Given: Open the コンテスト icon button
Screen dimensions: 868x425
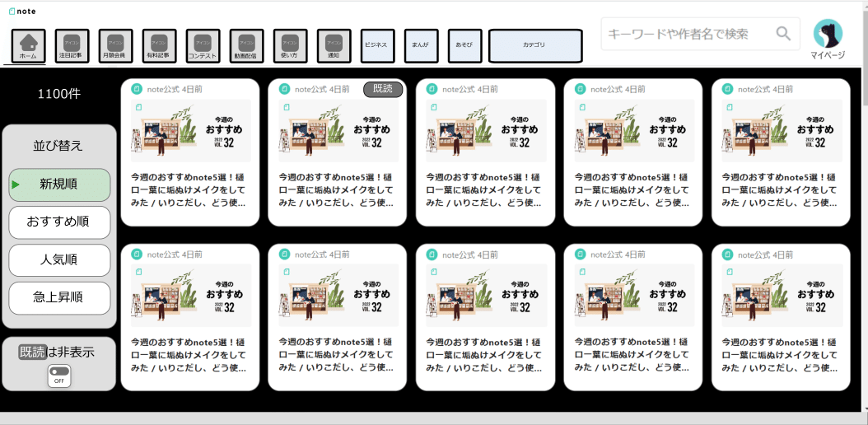Looking at the screenshot, I should pyautogui.click(x=203, y=46).
